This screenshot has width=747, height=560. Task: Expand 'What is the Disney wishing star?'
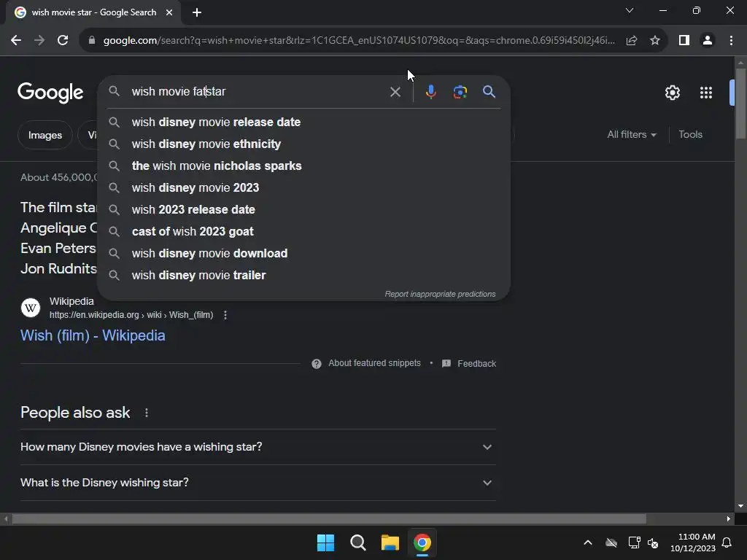[258, 483]
